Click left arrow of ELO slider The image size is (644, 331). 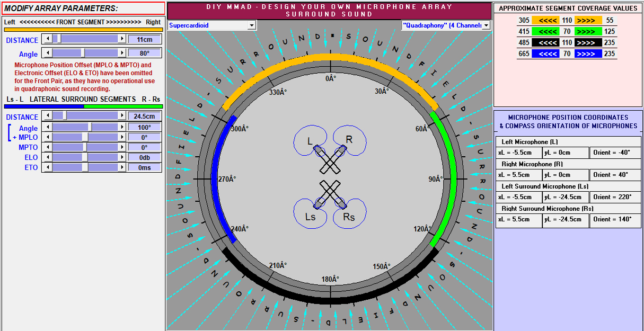coord(46,157)
